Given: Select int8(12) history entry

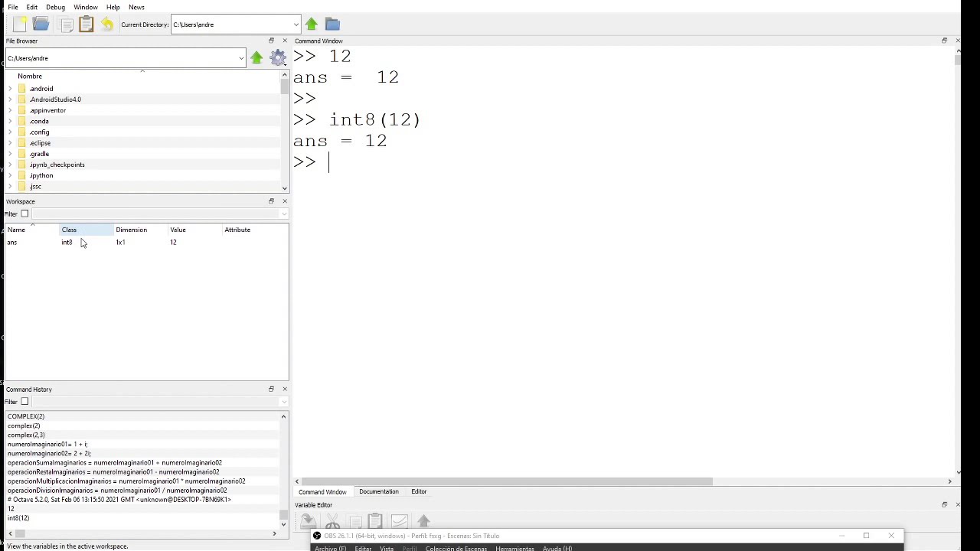Looking at the screenshot, I should tap(18, 518).
